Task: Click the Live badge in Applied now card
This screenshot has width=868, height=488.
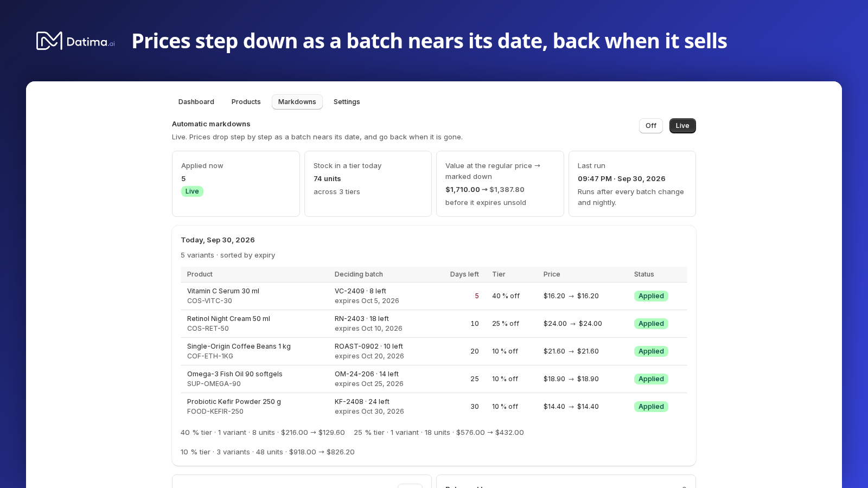Action: pyautogui.click(x=192, y=191)
